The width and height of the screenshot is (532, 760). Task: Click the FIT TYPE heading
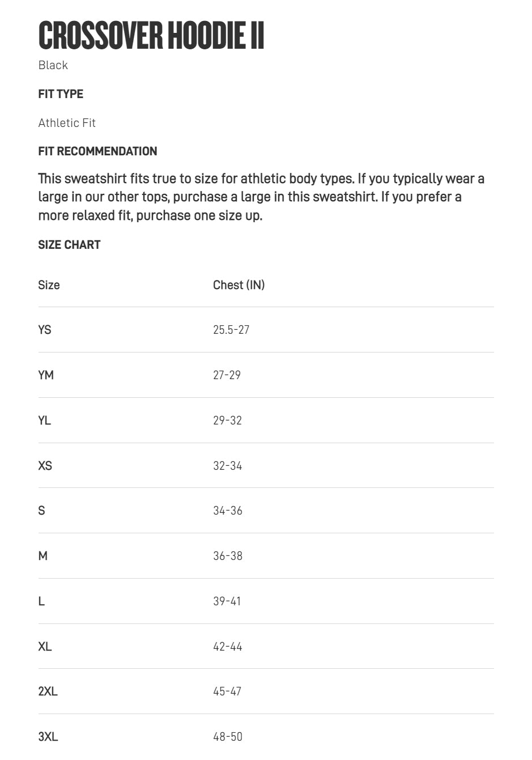[x=61, y=94]
